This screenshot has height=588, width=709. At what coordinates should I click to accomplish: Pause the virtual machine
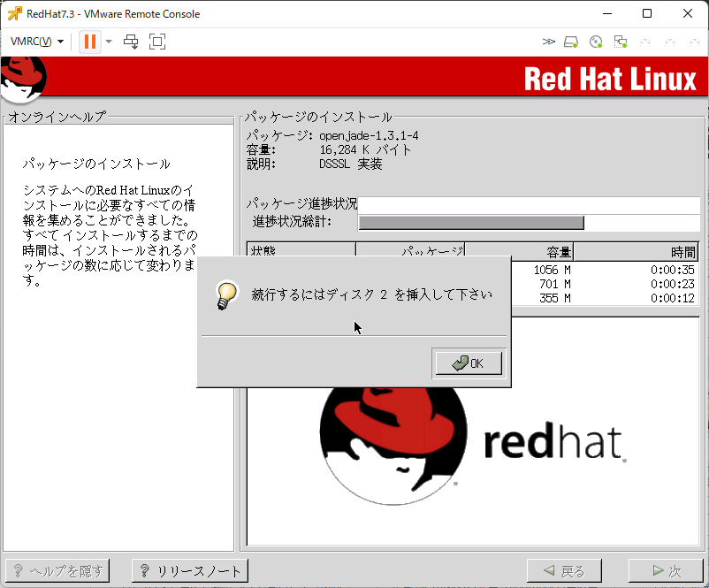pos(90,42)
